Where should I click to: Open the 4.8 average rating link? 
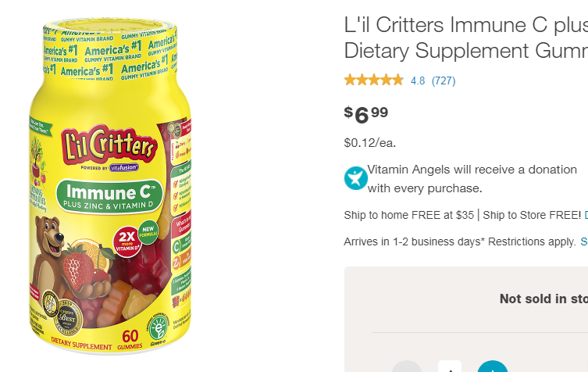pos(418,80)
